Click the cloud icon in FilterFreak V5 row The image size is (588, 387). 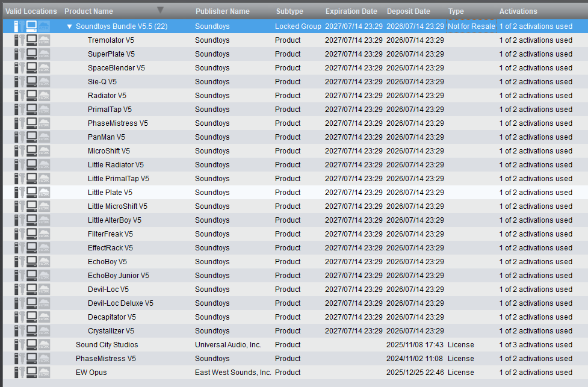[44, 234]
